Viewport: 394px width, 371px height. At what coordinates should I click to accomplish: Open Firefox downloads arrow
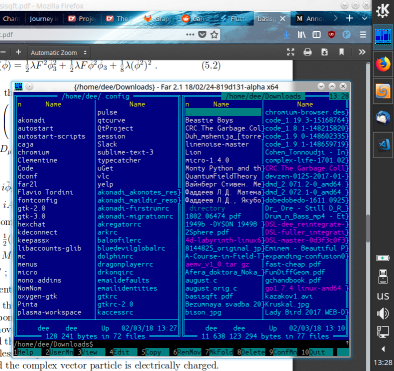[x=286, y=34]
